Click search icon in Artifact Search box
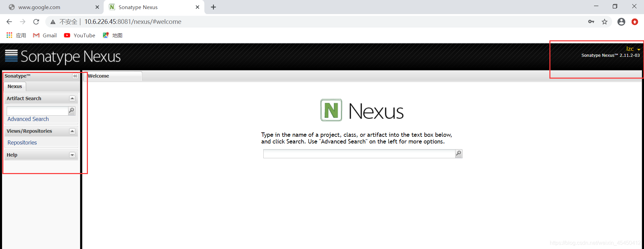Image resolution: width=644 pixels, height=249 pixels. (x=71, y=111)
